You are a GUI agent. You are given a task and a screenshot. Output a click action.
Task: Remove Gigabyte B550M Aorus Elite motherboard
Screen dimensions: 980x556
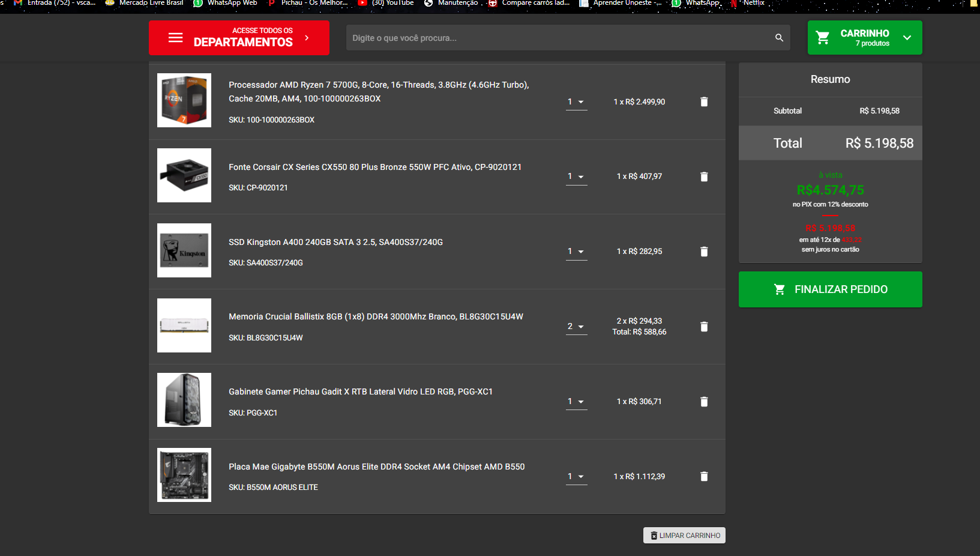tap(704, 477)
